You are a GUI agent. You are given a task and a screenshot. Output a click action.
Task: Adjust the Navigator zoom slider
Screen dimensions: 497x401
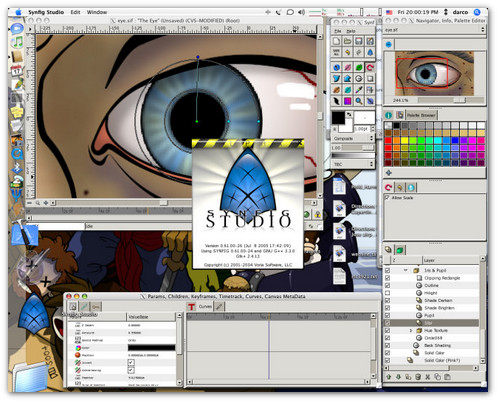(x=451, y=100)
